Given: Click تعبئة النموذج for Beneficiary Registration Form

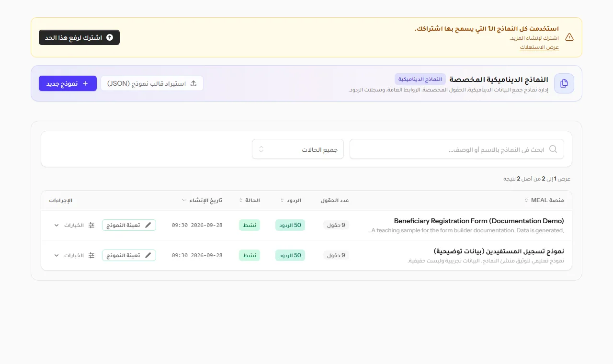Looking at the screenshot, I should (129, 225).
